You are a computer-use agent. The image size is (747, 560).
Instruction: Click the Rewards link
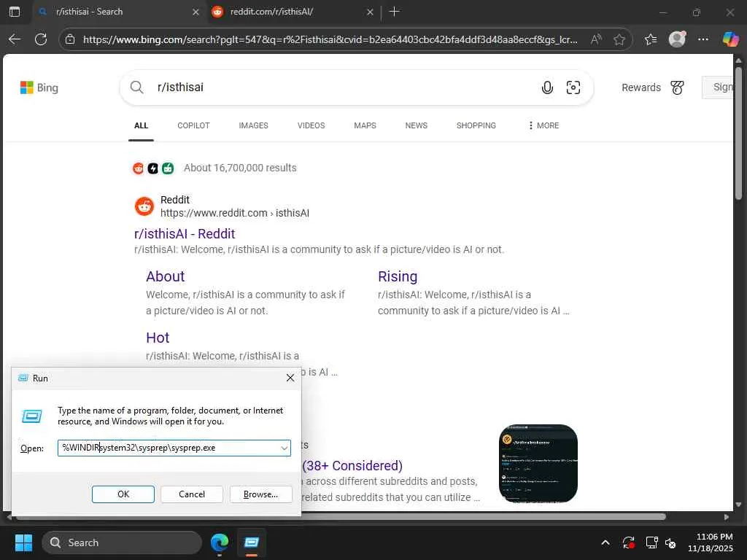(x=640, y=87)
